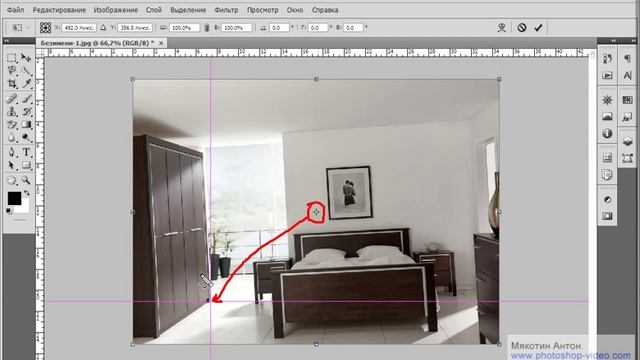Click the foreground black color swatch
The image size is (640, 360).
coord(14,198)
